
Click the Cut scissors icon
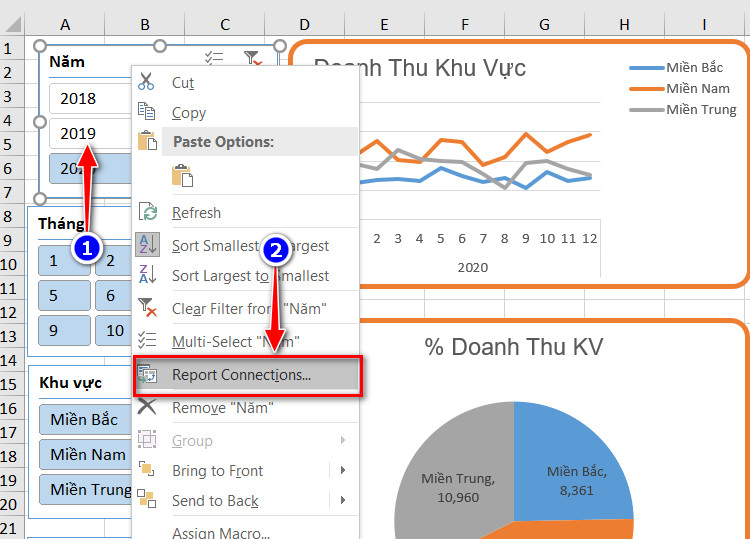click(x=146, y=81)
